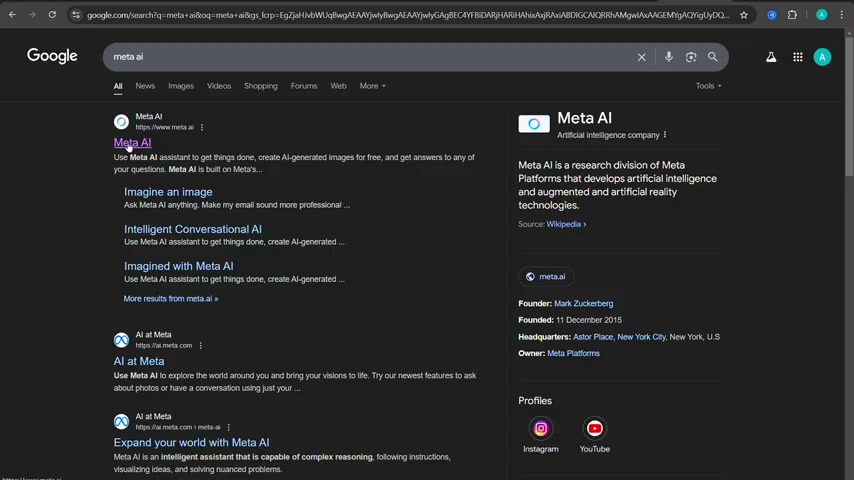Image resolution: width=854 pixels, height=480 pixels.
Task: Open Imagined with Meta AI sitelink
Action: 179,266
